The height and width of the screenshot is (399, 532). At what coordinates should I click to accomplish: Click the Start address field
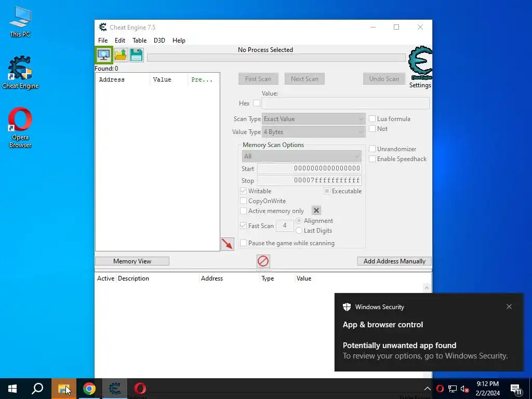[309, 168]
